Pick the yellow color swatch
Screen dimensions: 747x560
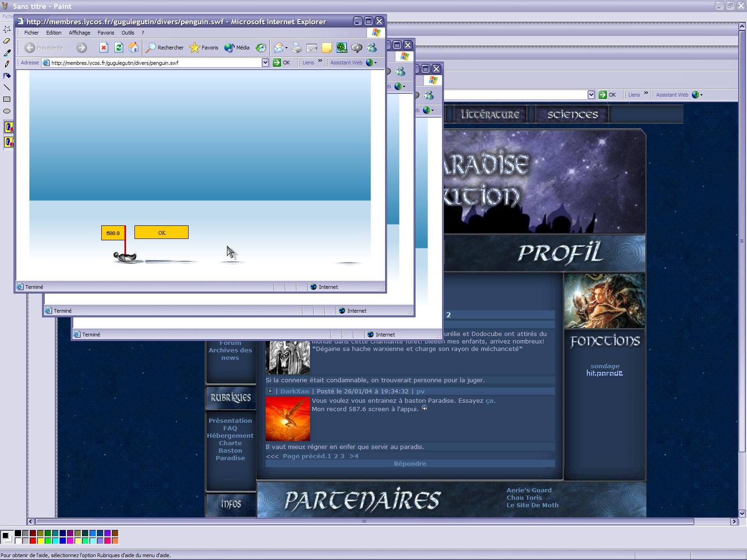[x=40, y=540]
